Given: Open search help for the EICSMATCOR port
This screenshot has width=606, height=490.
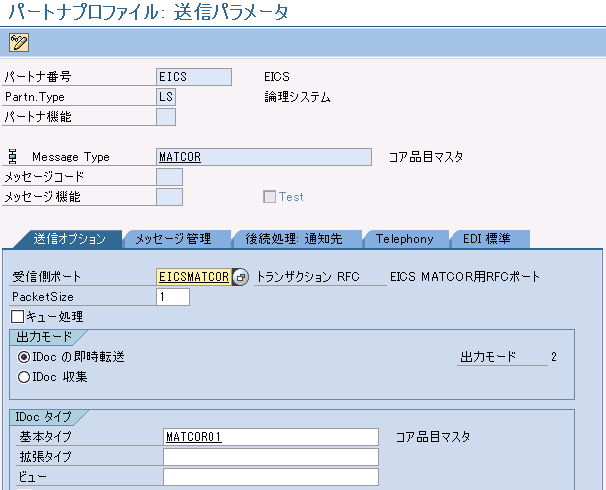Looking at the screenshot, I should tap(240, 277).
